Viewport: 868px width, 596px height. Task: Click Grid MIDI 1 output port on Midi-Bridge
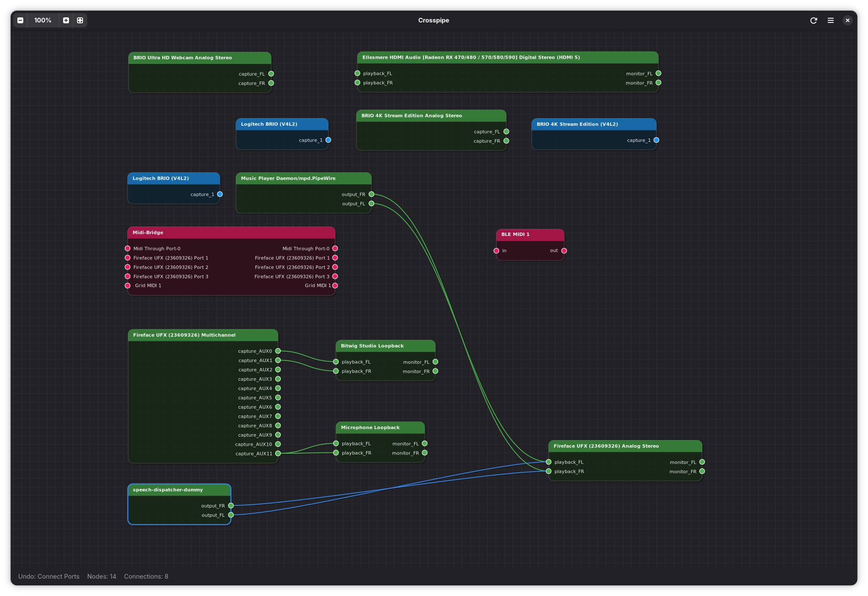[335, 286]
